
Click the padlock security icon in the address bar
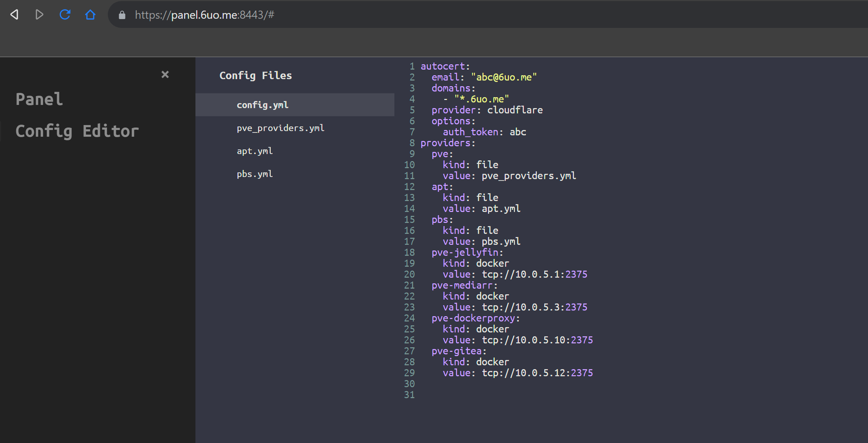pos(122,15)
